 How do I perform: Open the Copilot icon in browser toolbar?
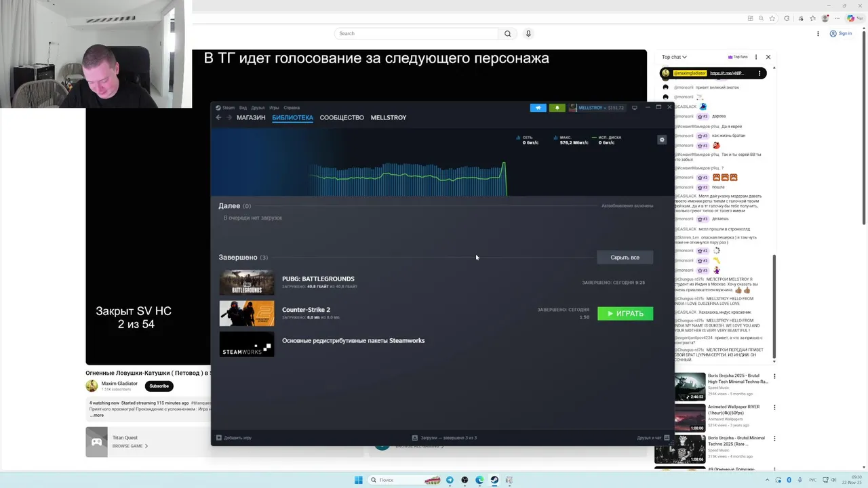point(850,18)
